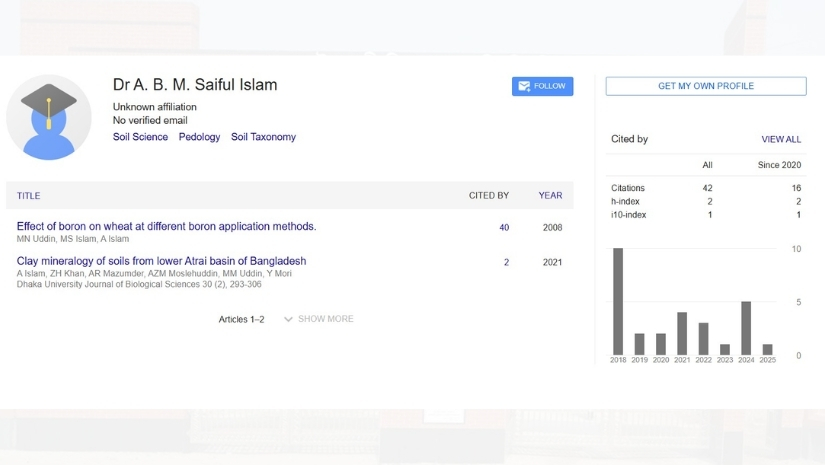Select the Soil Taxonomy interest tag
The width and height of the screenshot is (825, 465).
point(263,137)
